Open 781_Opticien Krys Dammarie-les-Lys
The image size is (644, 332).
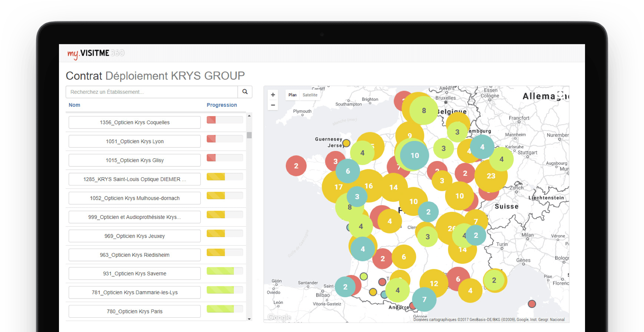click(x=135, y=292)
